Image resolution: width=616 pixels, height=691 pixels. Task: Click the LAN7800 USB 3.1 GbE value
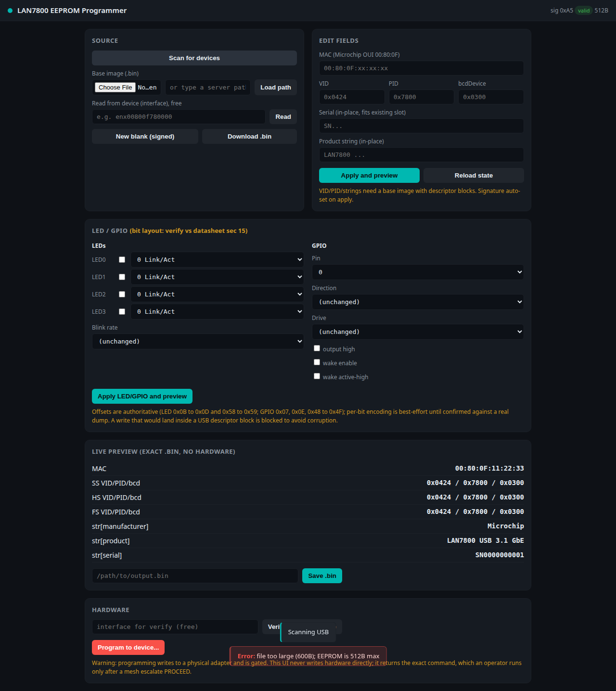(486, 541)
